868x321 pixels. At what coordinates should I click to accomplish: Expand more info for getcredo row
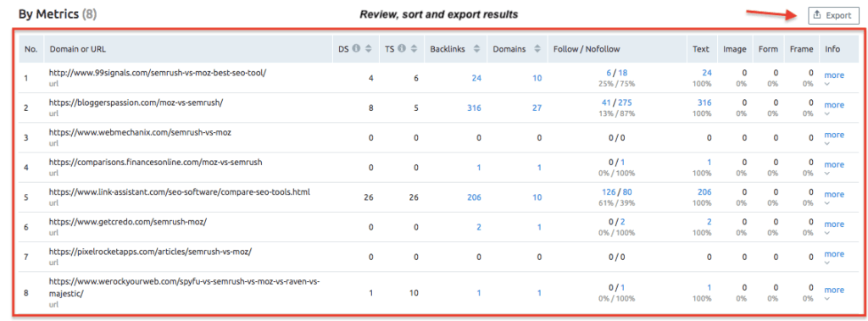[x=834, y=224]
